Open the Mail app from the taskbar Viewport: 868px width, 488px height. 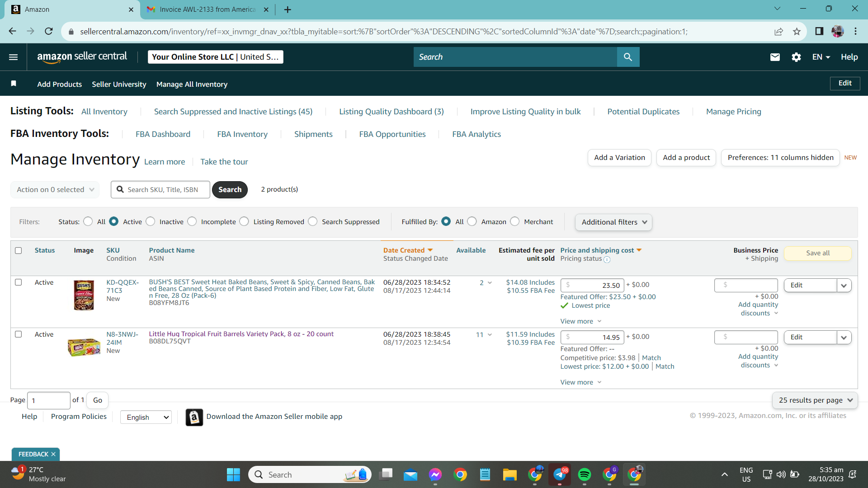click(410, 475)
